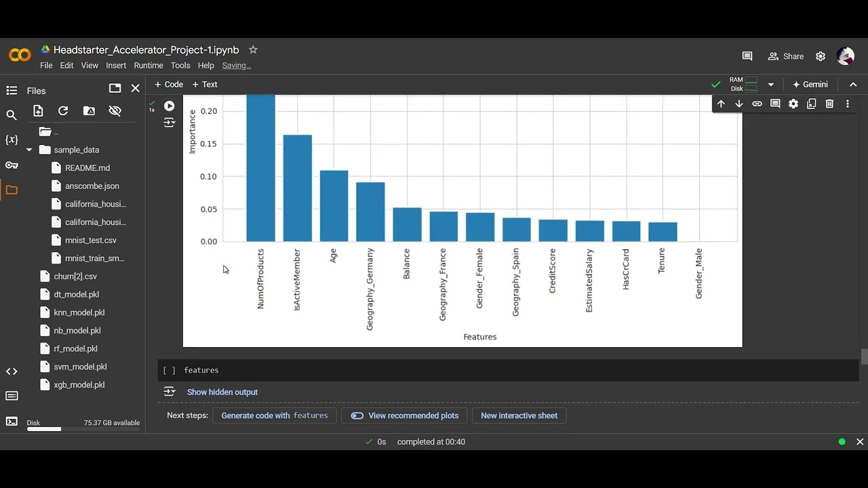Open the variables inspector panel
This screenshot has width=868, height=488.
click(12, 140)
